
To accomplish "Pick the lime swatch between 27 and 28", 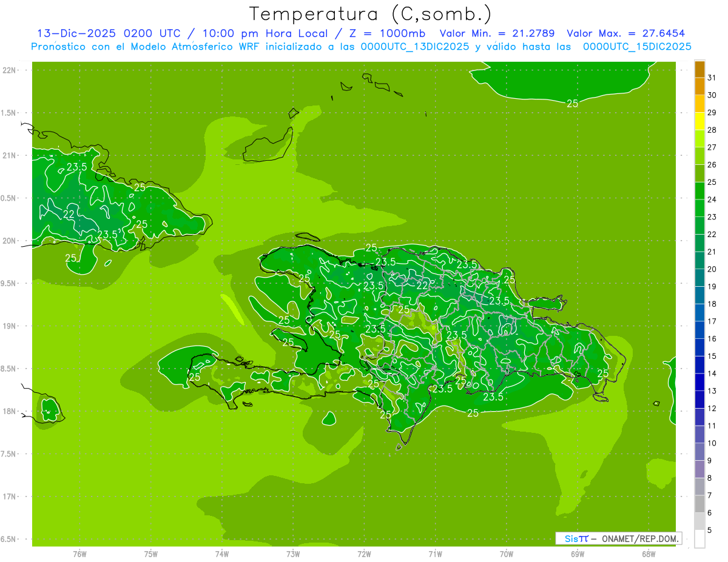I will pos(699,138).
